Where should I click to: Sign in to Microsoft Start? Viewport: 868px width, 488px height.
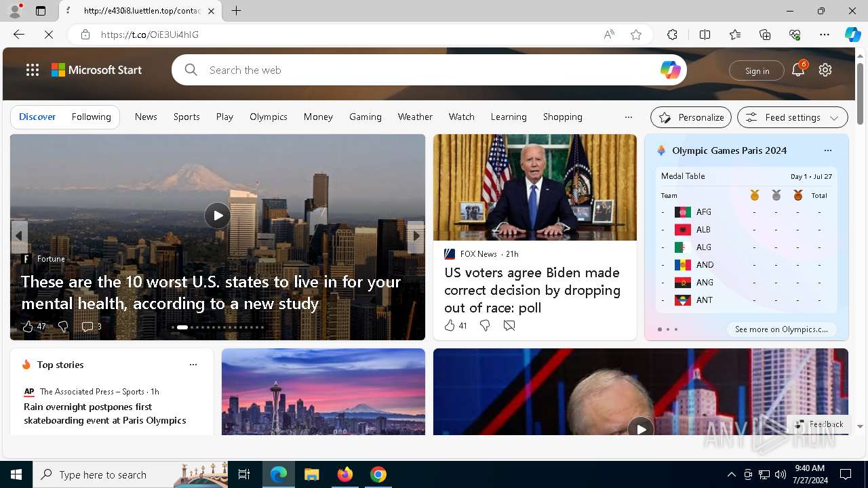pos(757,70)
